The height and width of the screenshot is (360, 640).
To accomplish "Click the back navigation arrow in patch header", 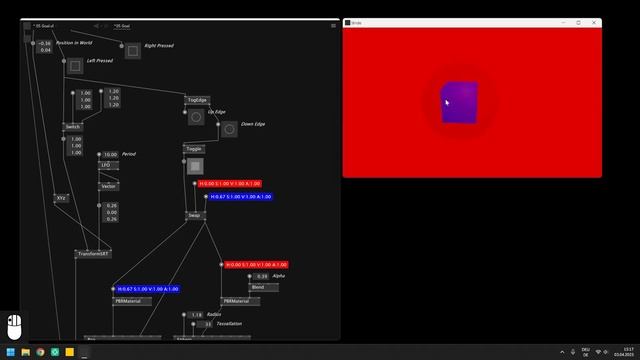I will [96, 26].
